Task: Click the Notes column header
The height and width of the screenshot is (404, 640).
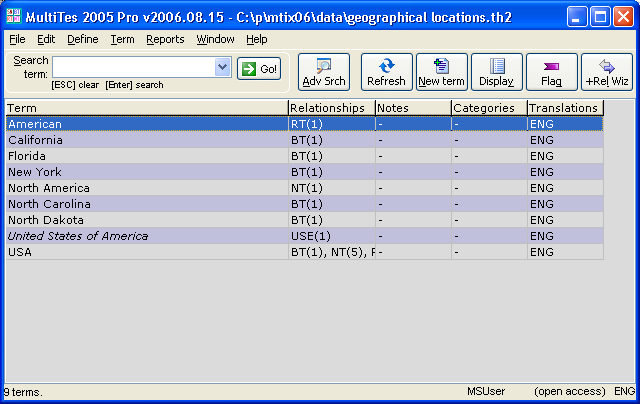Action: tap(413, 108)
